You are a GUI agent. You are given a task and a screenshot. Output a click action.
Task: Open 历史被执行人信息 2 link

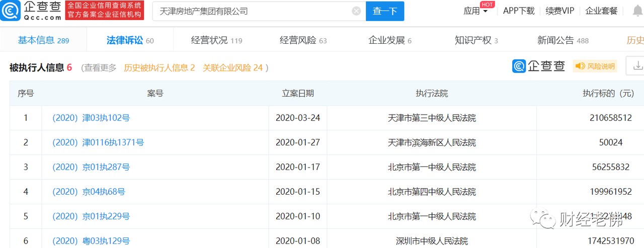click(x=159, y=67)
